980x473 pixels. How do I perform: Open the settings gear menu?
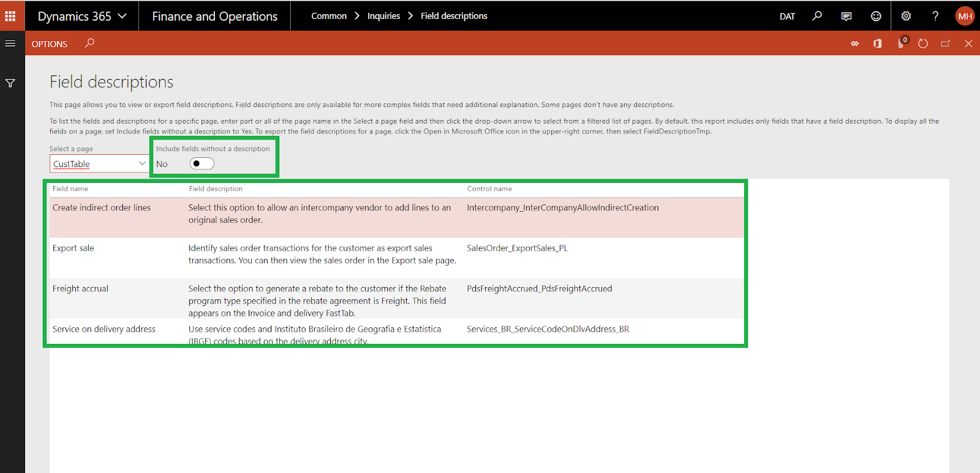(906, 16)
